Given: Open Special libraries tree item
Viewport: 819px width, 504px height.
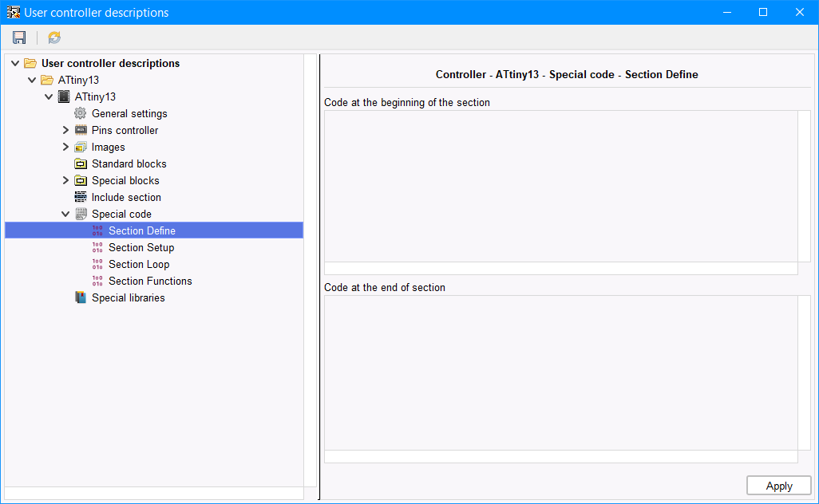Looking at the screenshot, I should coord(129,297).
